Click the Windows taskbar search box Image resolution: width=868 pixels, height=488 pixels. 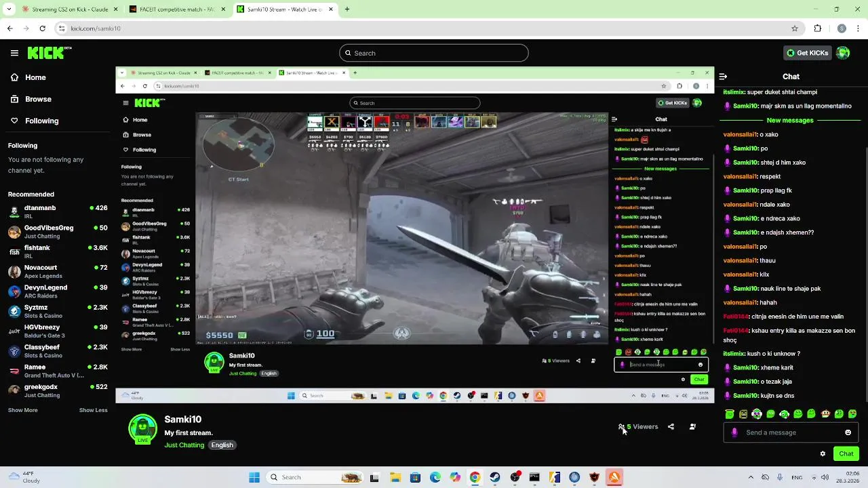(316, 477)
